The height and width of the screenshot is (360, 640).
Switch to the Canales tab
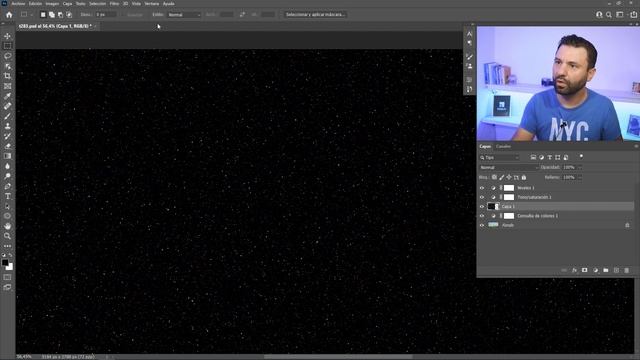click(503, 147)
